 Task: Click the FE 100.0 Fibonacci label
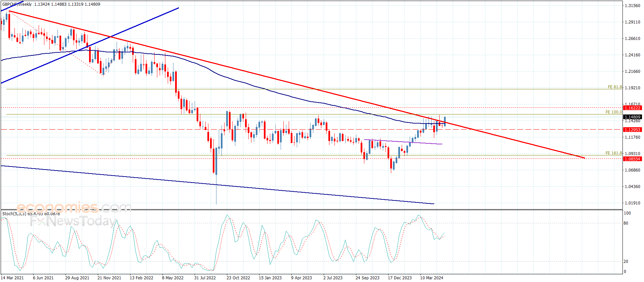(613, 112)
